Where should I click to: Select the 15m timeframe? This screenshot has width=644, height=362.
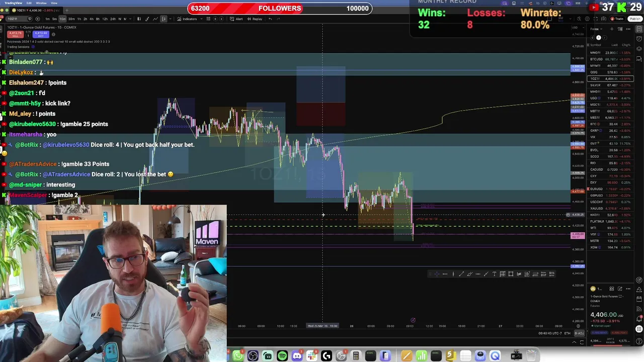(62, 19)
